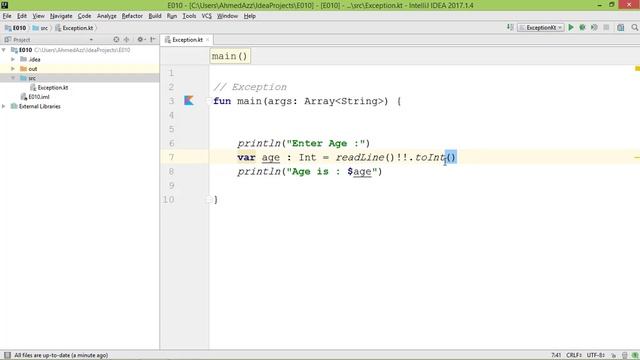Close the Exception.kt editor tab

tap(207, 40)
